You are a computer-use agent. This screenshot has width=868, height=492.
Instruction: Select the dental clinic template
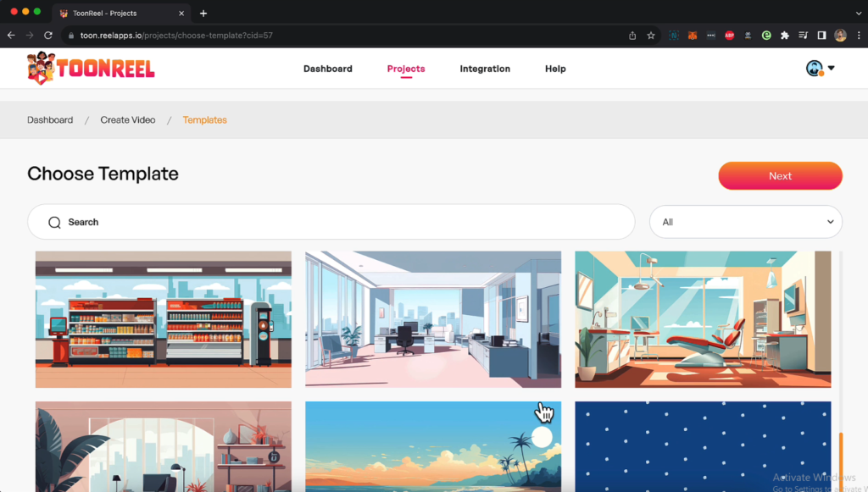click(x=703, y=319)
